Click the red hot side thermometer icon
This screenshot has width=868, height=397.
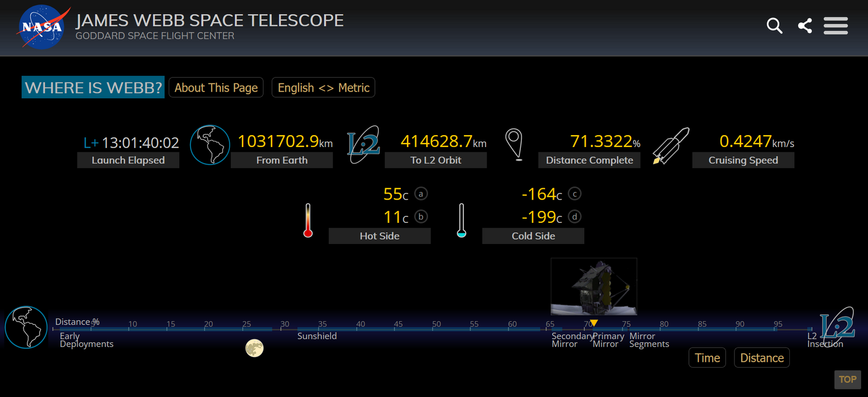(308, 220)
